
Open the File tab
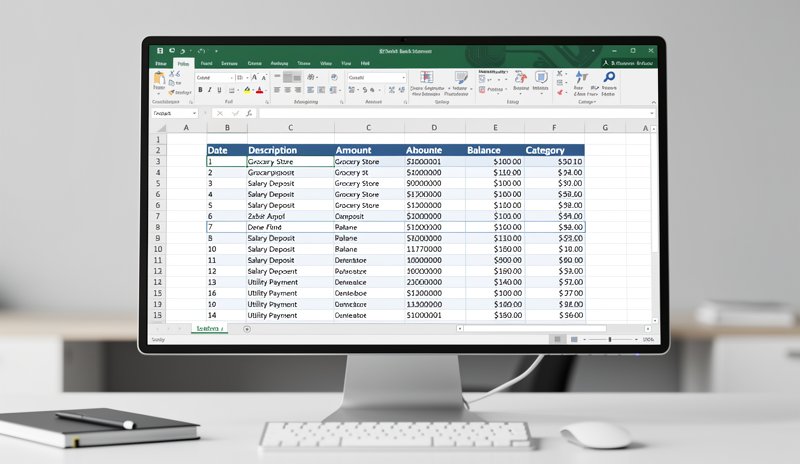point(161,63)
